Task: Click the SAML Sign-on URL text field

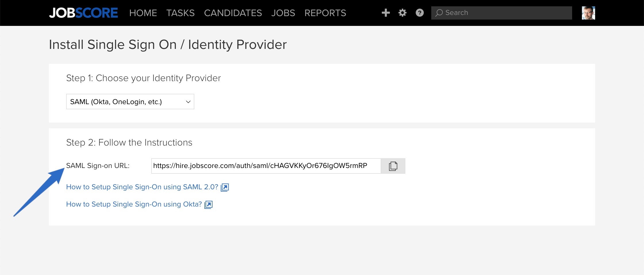Action: (x=266, y=166)
